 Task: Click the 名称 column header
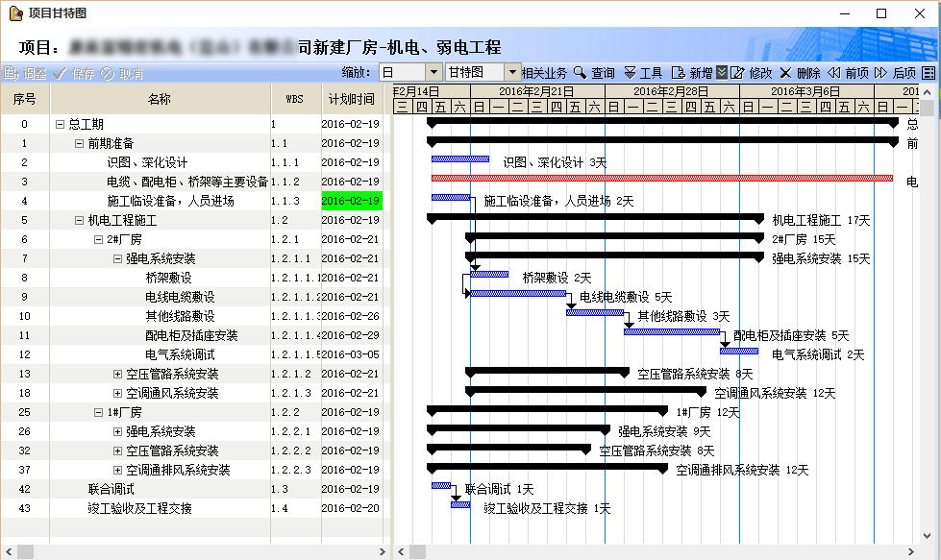(x=160, y=99)
